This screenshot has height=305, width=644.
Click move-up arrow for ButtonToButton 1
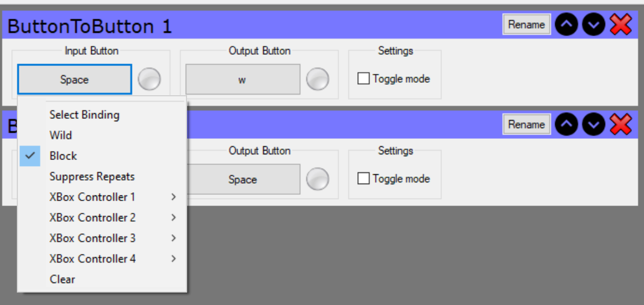(x=567, y=25)
